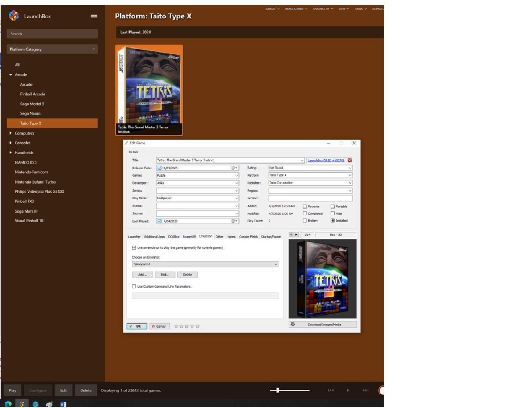Collapse the Arcade tree node
This screenshot has width=532, height=408.
(11, 75)
